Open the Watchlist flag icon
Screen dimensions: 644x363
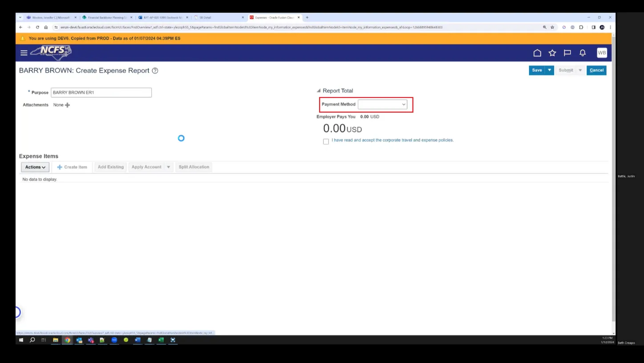pos(567,53)
